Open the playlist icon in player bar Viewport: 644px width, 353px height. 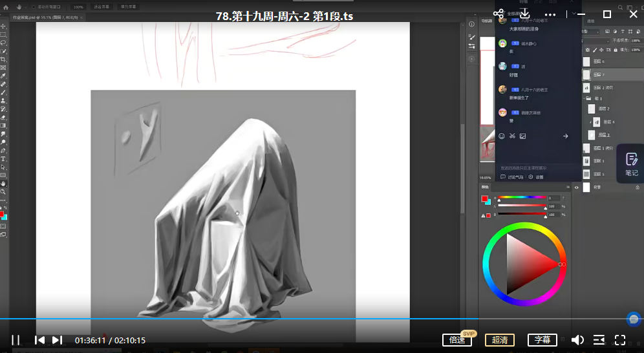(599, 340)
